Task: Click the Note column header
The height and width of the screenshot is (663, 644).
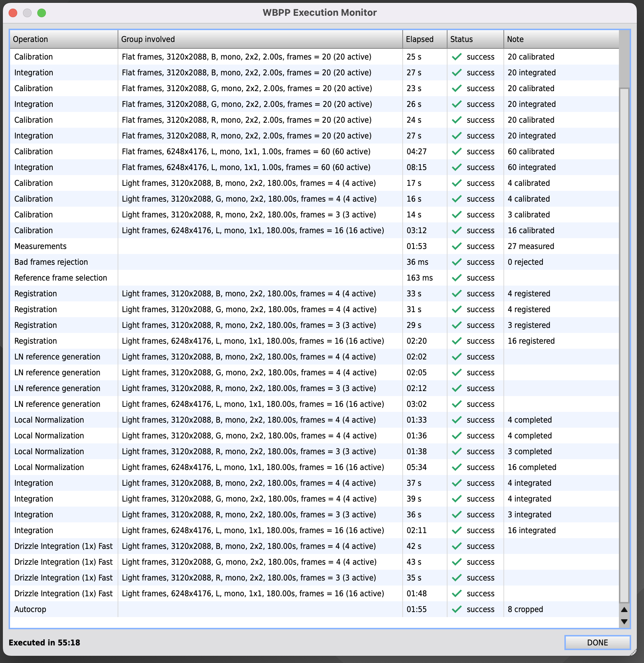Action: (561, 39)
